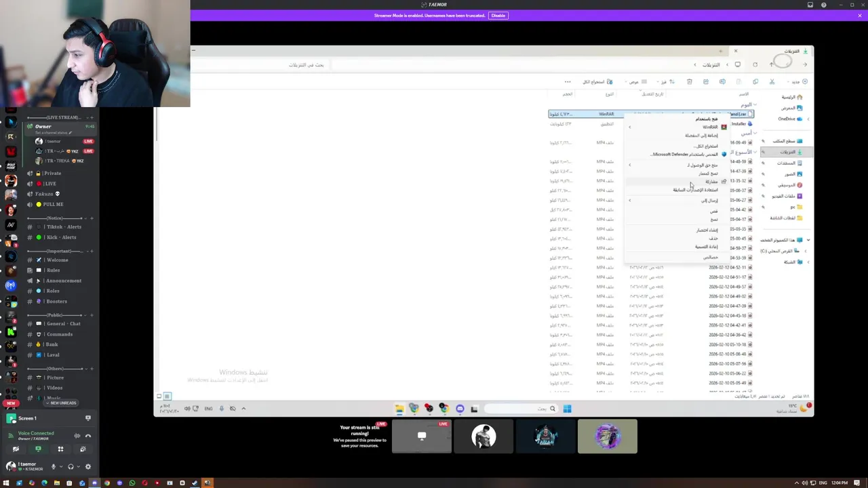Toggle screen share button in voice panel
Screen dimensions: 868x488
(38, 449)
